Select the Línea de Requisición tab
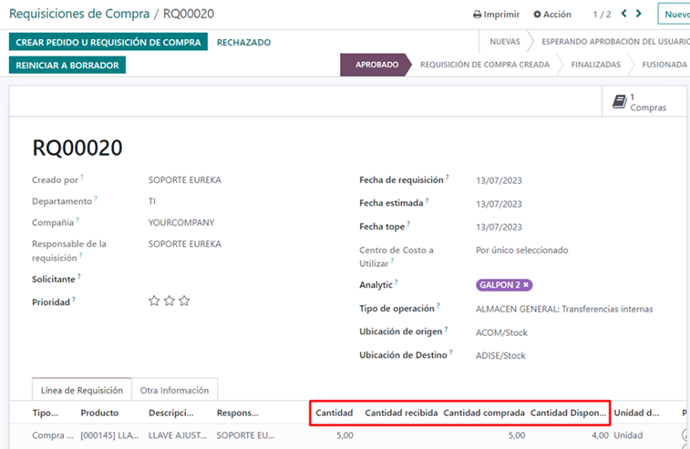The image size is (690, 449). (81, 390)
